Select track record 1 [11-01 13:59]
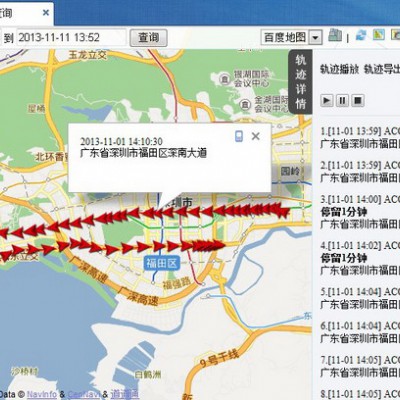Screen dimensions: 400x400 coord(360,137)
